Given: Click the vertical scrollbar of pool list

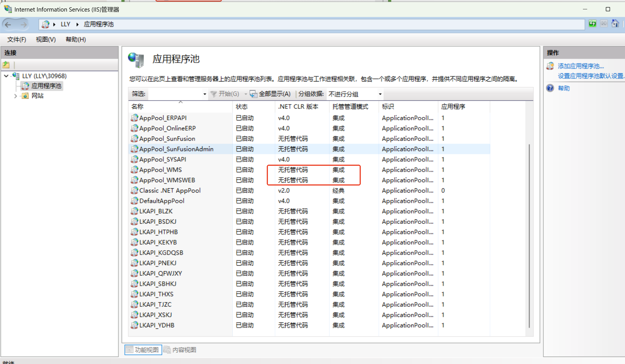Looking at the screenshot, I should [529, 236].
